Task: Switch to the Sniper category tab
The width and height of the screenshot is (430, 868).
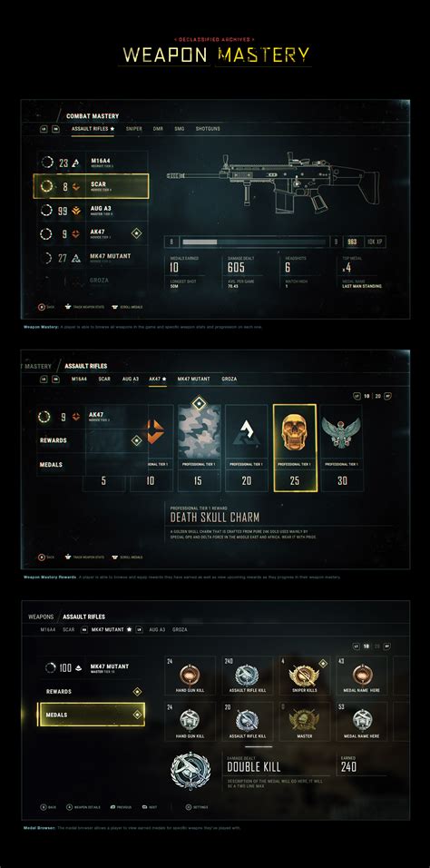Action: click(134, 129)
